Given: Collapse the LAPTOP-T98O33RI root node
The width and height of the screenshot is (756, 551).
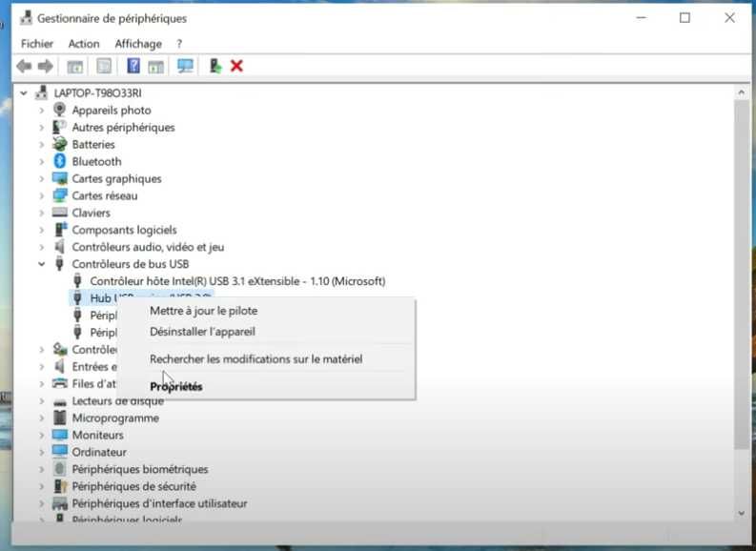Looking at the screenshot, I should pyautogui.click(x=23, y=92).
